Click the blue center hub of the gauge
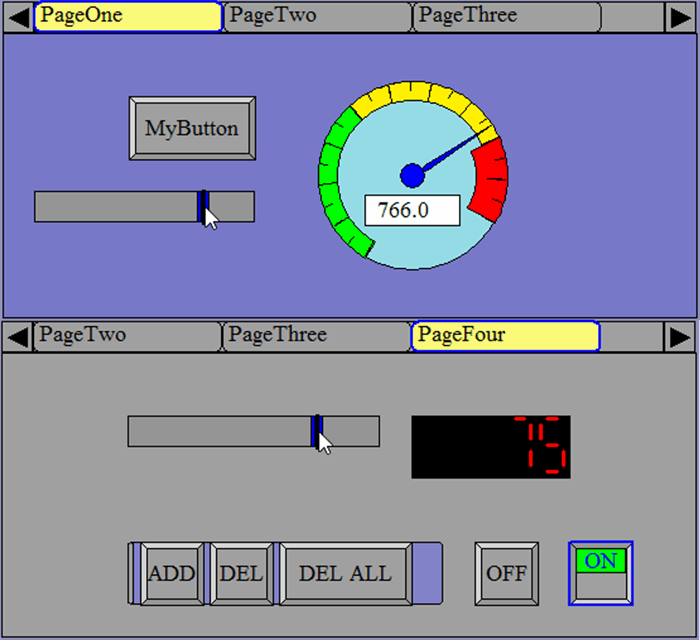Image resolution: width=700 pixels, height=640 pixels. pos(412,176)
